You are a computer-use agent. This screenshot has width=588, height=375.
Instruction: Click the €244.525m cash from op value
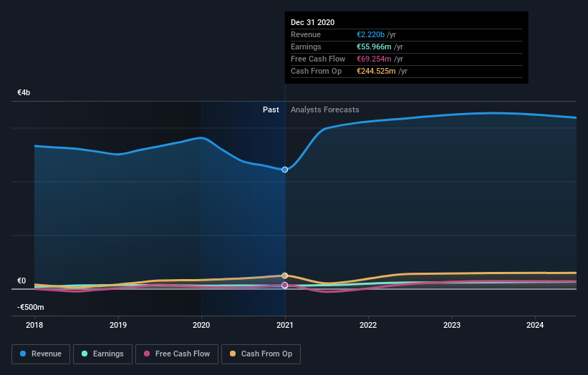click(x=376, y=71)
